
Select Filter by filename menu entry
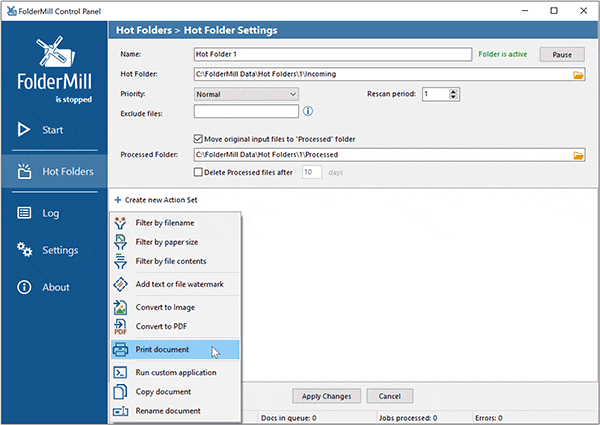175,223
